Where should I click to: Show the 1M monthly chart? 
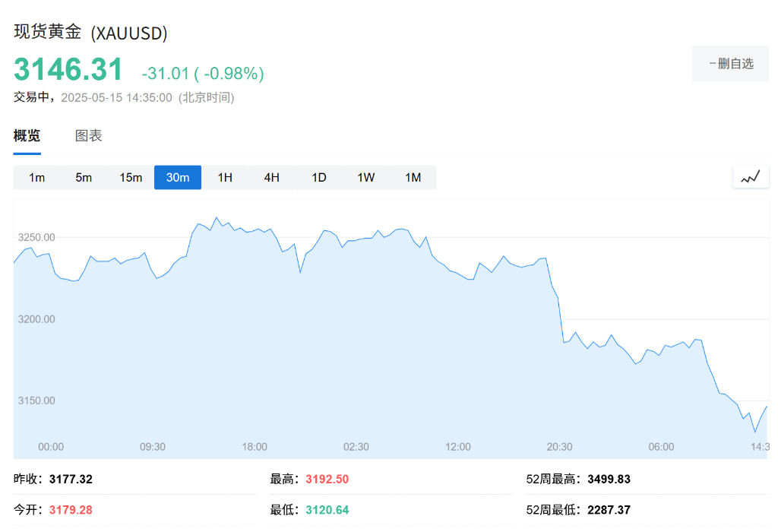pyautogui.click(x=413, y=177)
